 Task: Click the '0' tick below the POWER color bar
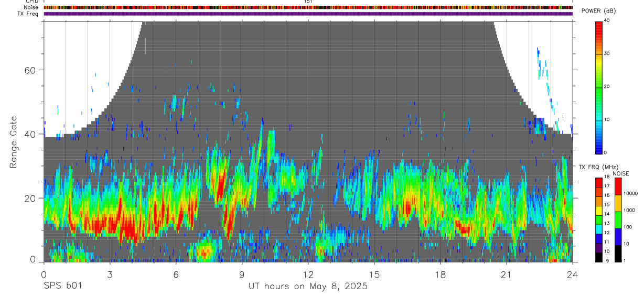click(x=605, y=152)
